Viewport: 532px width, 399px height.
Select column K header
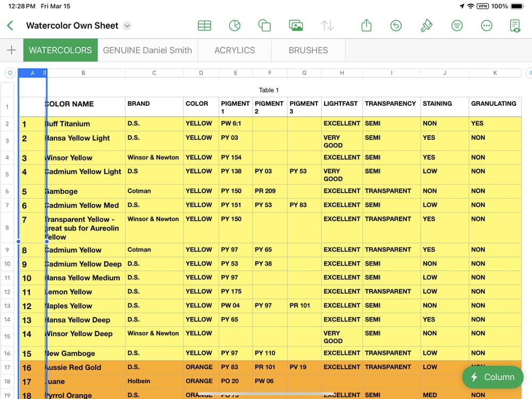495,73
